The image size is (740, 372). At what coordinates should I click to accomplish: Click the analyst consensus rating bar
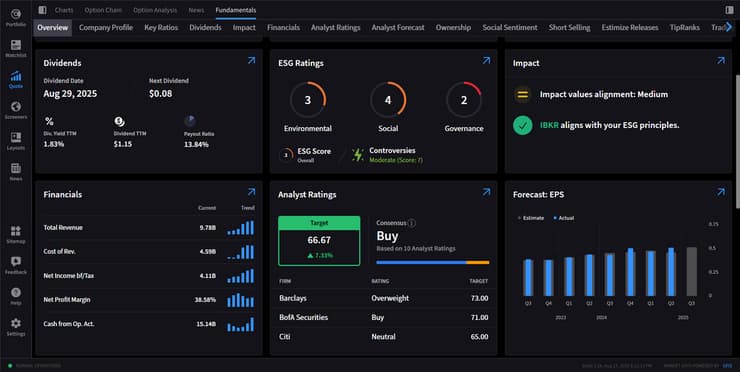(433, 262)
